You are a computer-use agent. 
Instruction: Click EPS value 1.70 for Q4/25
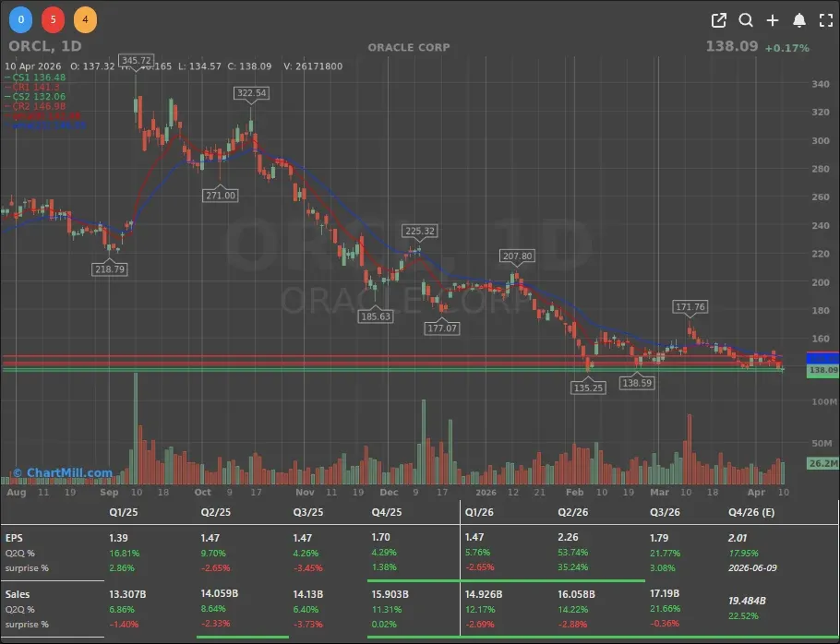(x=380, y=537)
